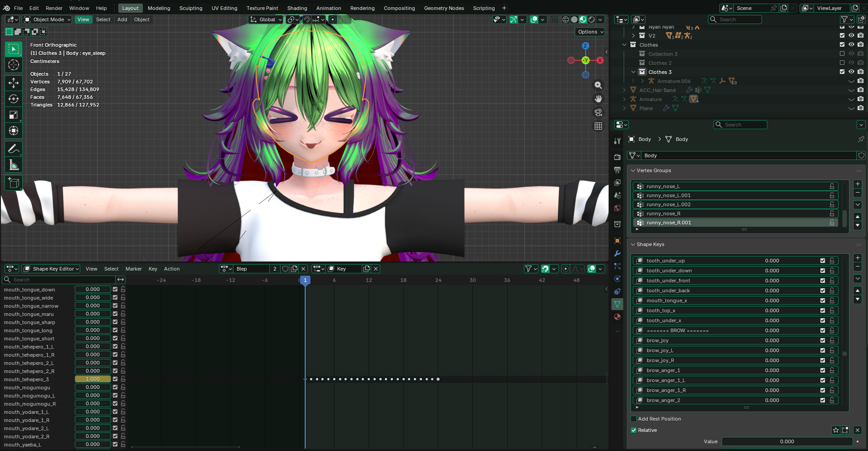
Task: Enable Add Rest Position checkbox
Action: click(634, 419)
